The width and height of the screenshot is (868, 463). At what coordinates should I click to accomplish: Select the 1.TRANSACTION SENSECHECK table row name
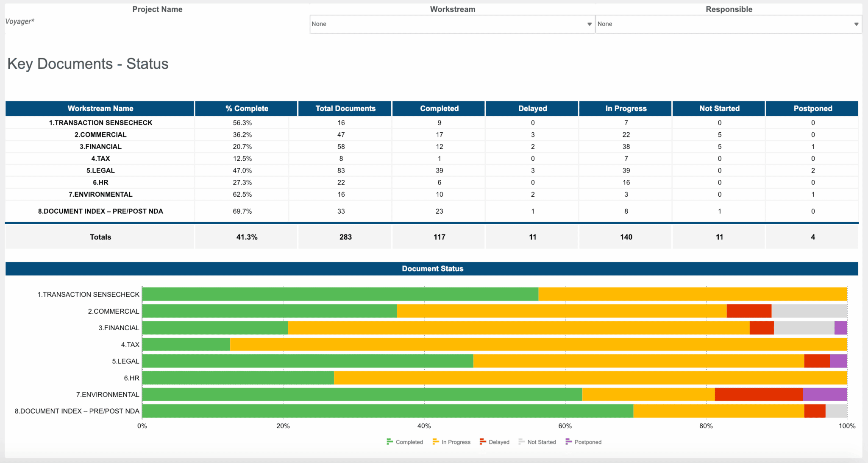point(100,123)
